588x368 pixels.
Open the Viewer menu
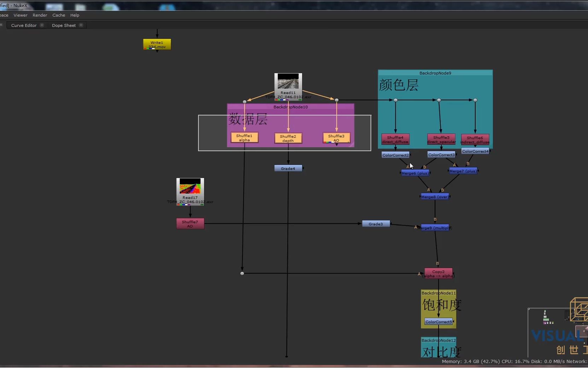coord(20,15)
